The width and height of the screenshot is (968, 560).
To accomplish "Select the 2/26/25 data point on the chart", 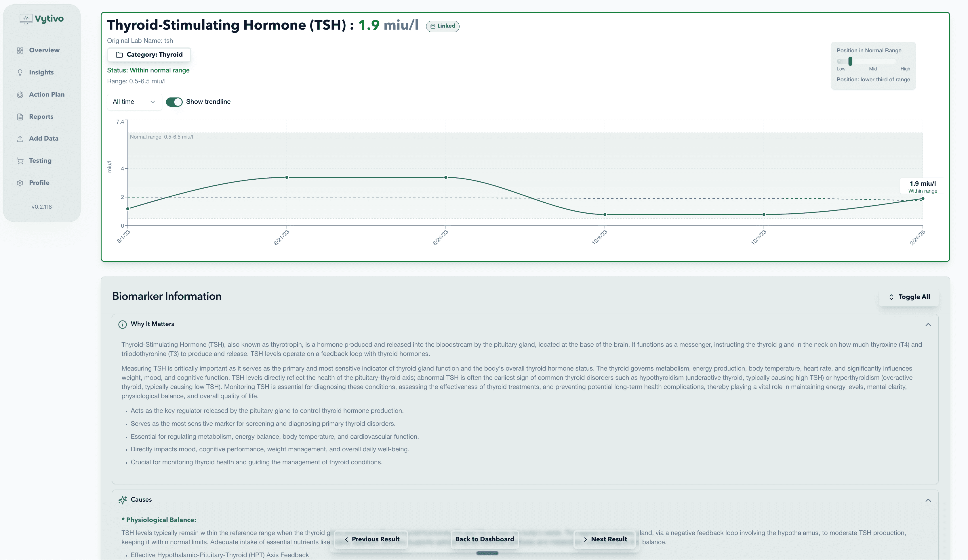I will tap(922, 198).
